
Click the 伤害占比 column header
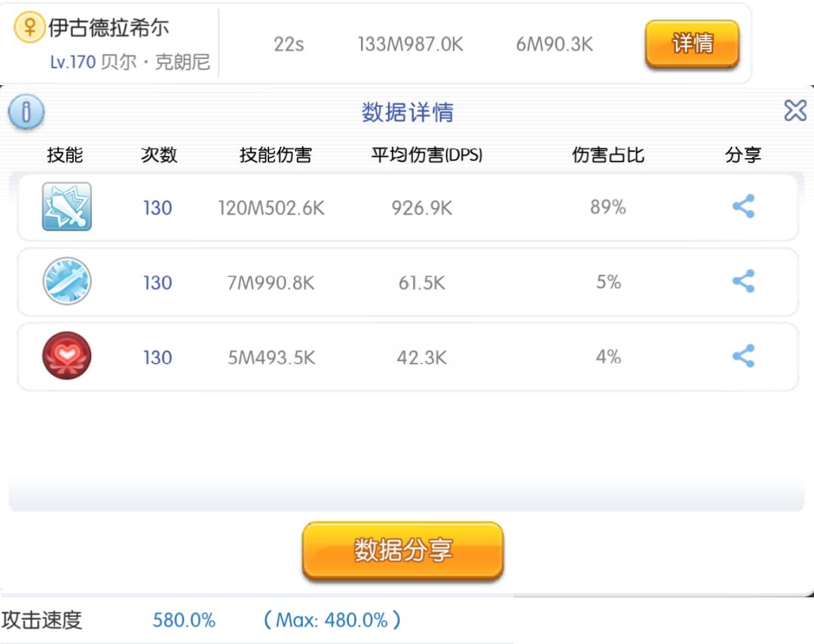tap(608, 155)
